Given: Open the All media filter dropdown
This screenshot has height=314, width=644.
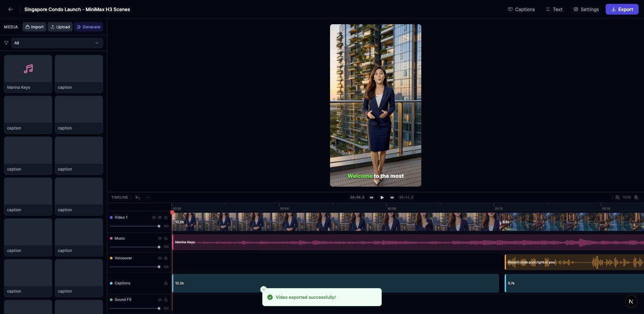Looking at the screenshot, I should [57, 43].
